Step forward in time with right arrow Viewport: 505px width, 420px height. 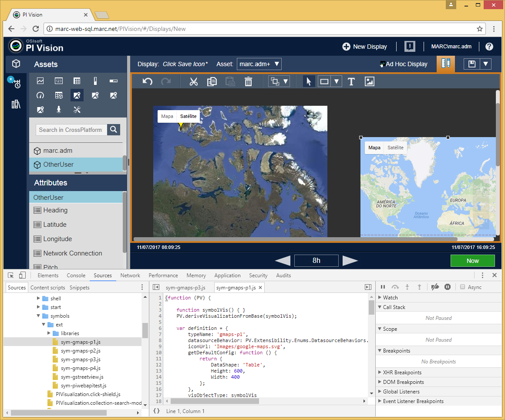pos(350,261)
